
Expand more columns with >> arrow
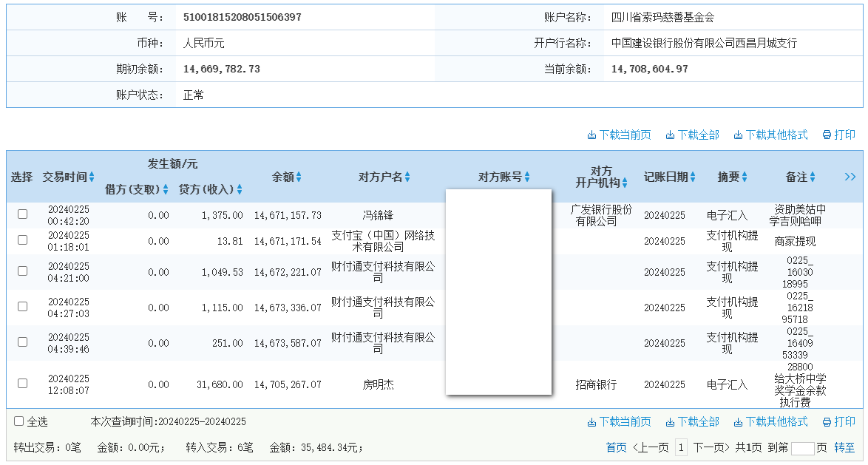(850, 177)
